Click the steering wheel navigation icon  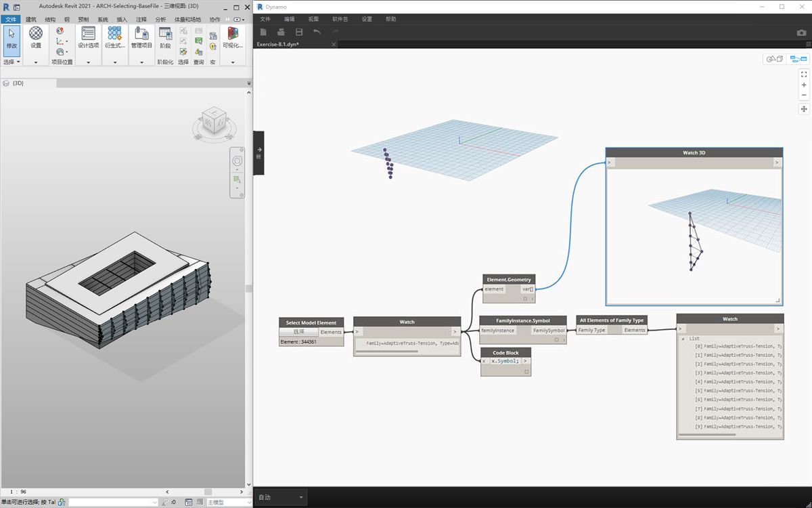[x=237, y=161]
